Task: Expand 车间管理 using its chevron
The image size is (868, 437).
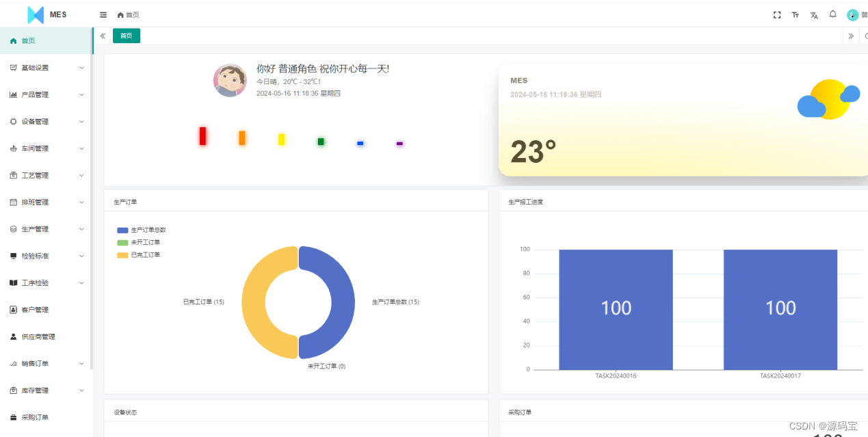Action: 81,148
